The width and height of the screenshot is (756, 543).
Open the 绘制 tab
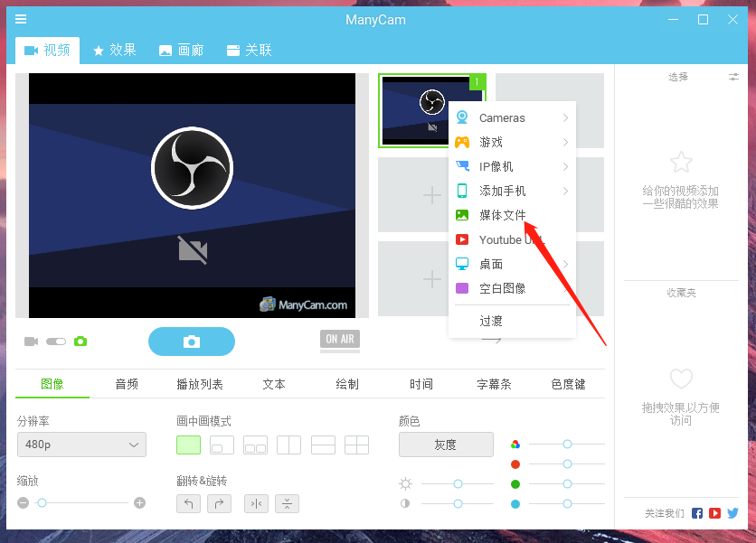[347, 385]
